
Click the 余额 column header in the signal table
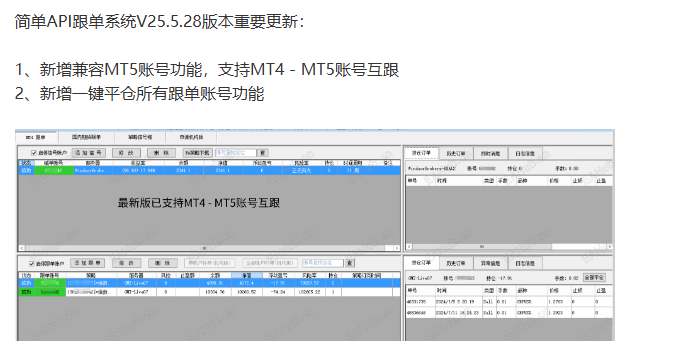point(183,163)
